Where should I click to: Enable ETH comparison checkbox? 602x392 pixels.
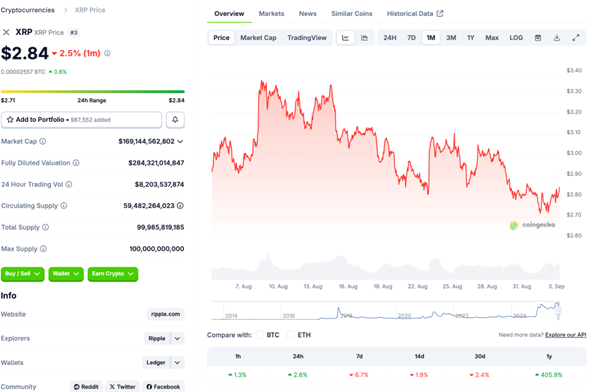click(291, 335)
